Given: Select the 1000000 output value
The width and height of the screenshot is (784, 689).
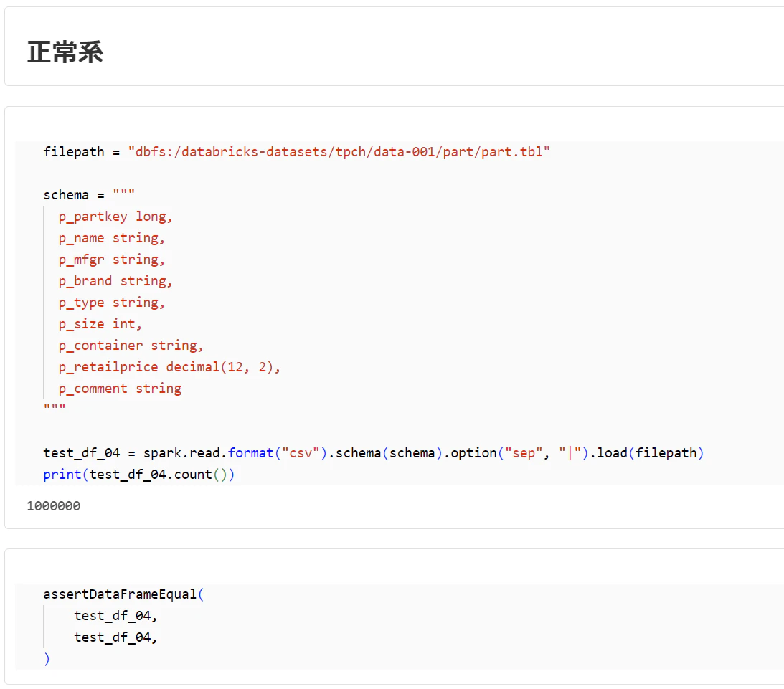Looking at the screenshot, I should pyautogui.click(x=54, y=506).
